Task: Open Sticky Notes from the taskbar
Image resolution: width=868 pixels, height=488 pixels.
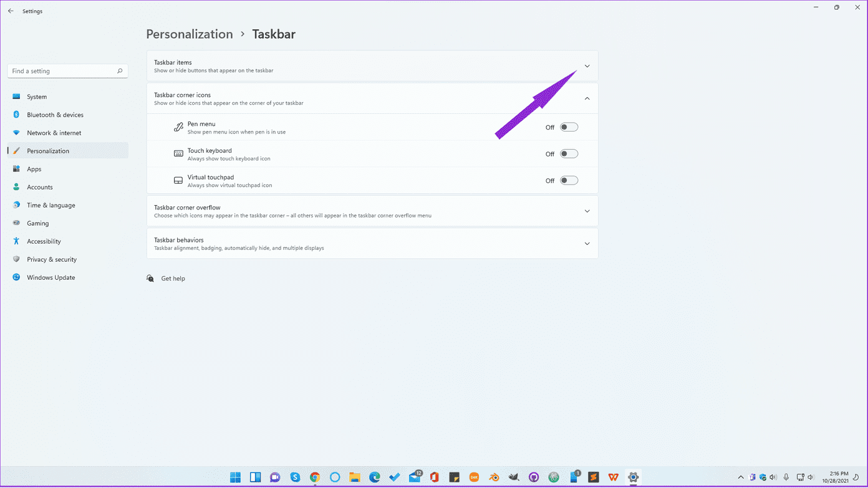Action: 455,477
